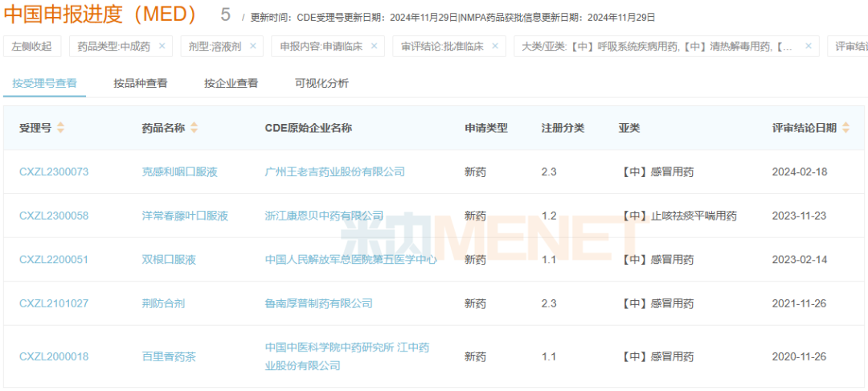868x391 pixels.
Task: Open drug 荆防合剂
Action: [164, 303]
